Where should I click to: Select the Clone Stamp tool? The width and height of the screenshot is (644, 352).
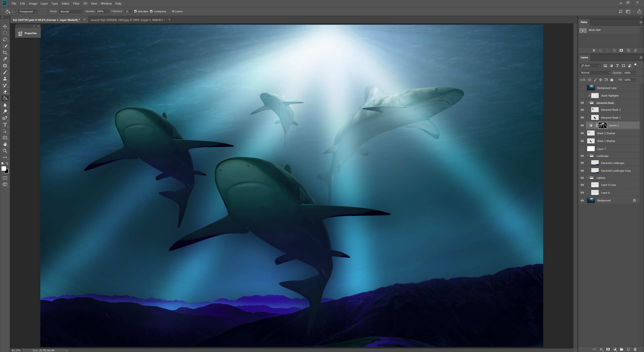click(x=5, y=79)
